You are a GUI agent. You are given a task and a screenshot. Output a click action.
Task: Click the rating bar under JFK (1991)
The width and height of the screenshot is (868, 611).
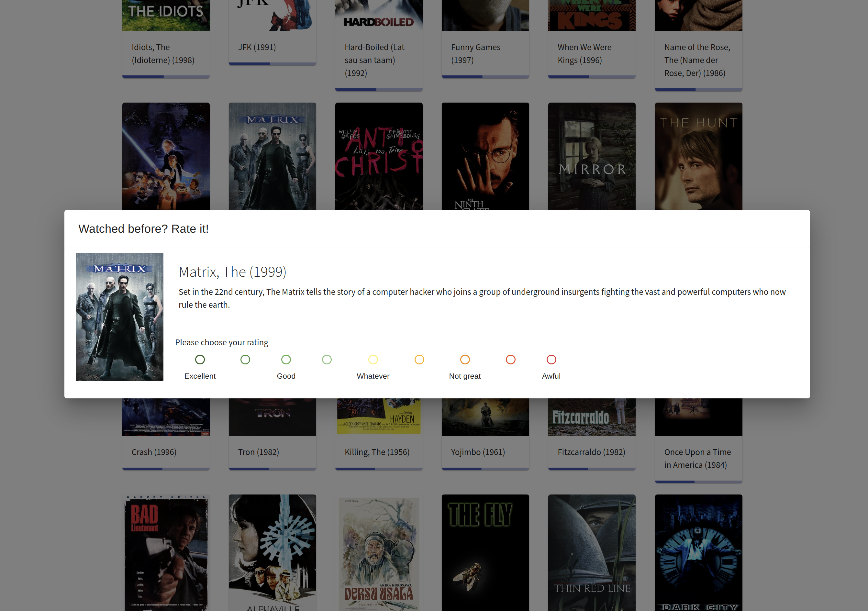pyautogui.click(x=272, y=64)
